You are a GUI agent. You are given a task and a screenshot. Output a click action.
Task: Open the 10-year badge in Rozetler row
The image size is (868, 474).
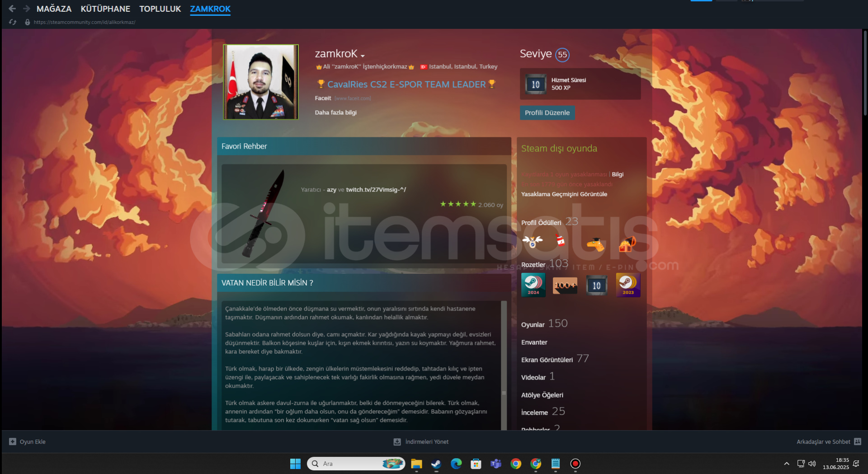tap(597, 285)
